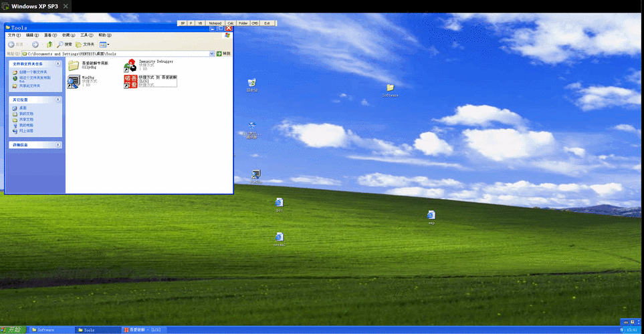Click the Exit button in top toolbar
This screenshot has height=334, width=644.
click(x=267, y=23)
